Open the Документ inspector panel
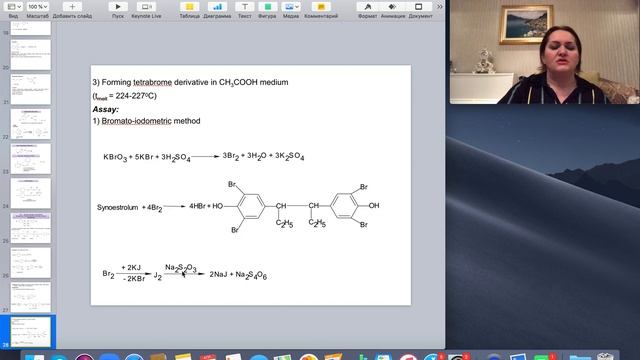The height and width of the screenshot is (360, 640). 419,7
